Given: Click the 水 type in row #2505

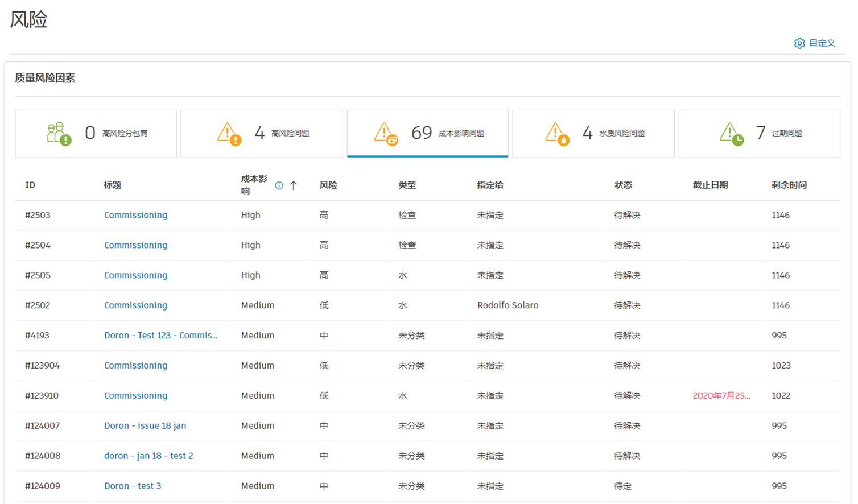Looking at the screenshot, I should coord(403,275).
